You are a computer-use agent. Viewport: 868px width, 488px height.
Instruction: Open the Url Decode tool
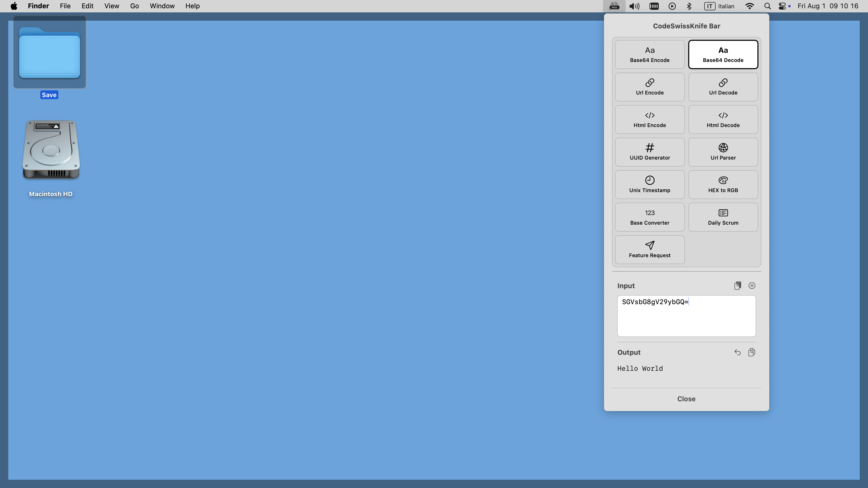723,87
